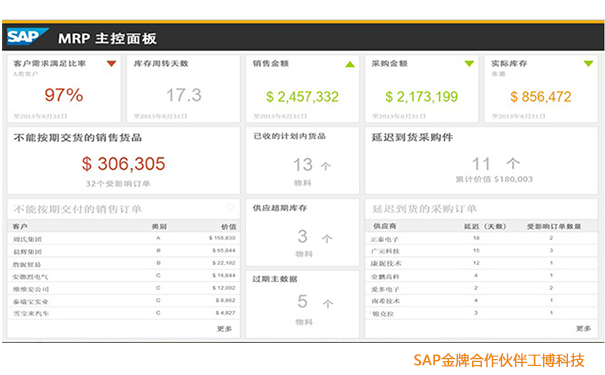Sort by the 类别 column header
The height and width of the screenshot is (375, 605).
pyautogui.click(x=159, y=226)
